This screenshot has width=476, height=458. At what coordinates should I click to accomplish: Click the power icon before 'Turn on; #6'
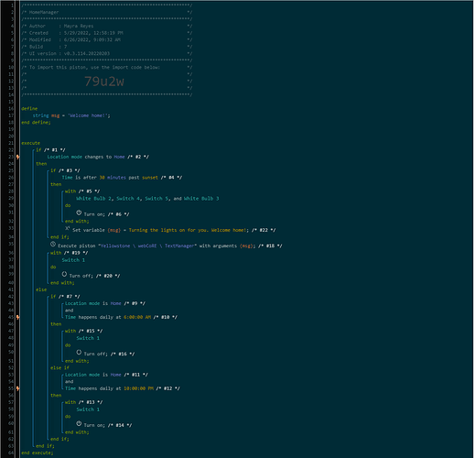(x=79, y=213)
